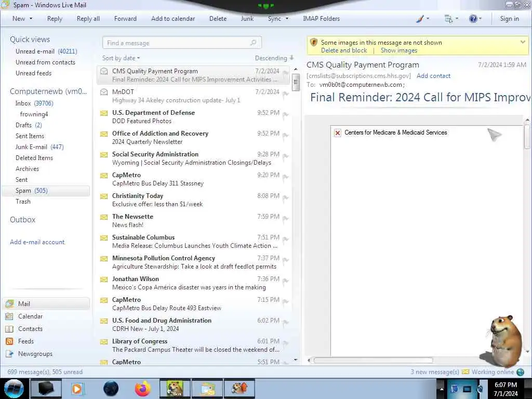
Task: Expand the Computernewb account folder header
Action: pos(48,91)
